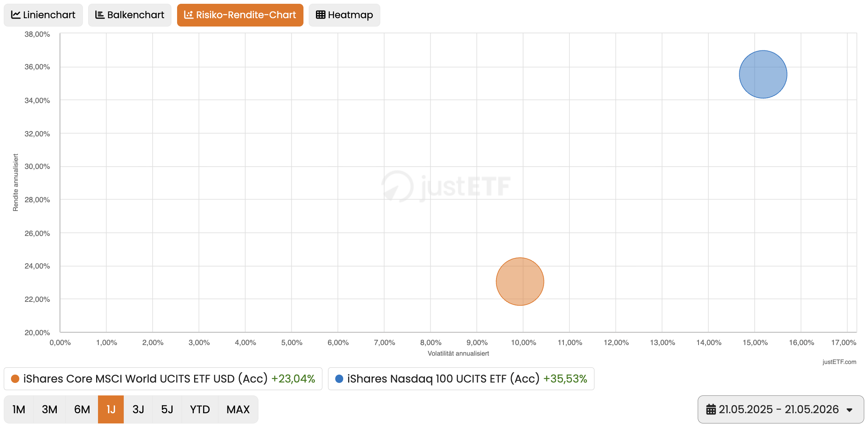
Task: Switch to the Heatmap tab
Action: point(344,15)
